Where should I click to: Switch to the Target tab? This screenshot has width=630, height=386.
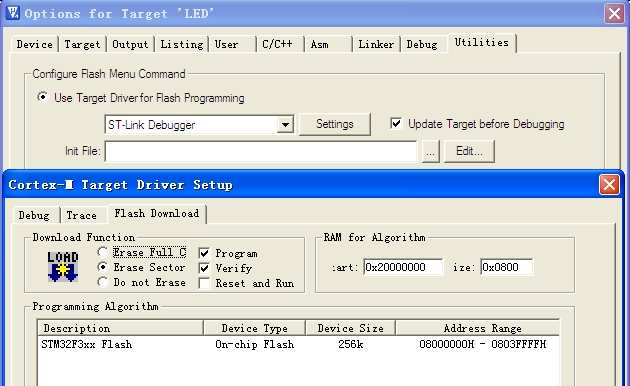82,44
